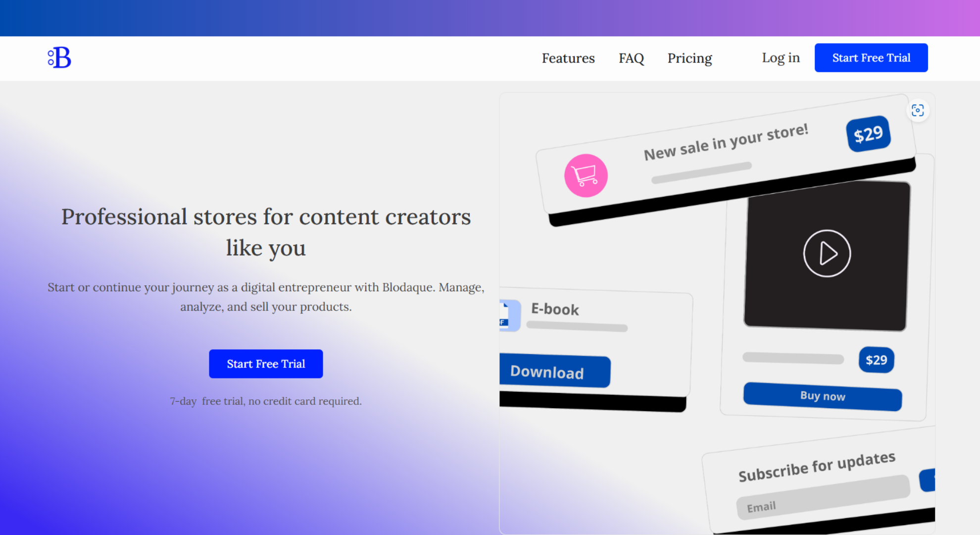Viewport: 980px width, 535px height.
Task: Click the image scan icon on illustration
Action: click(918, 110)
